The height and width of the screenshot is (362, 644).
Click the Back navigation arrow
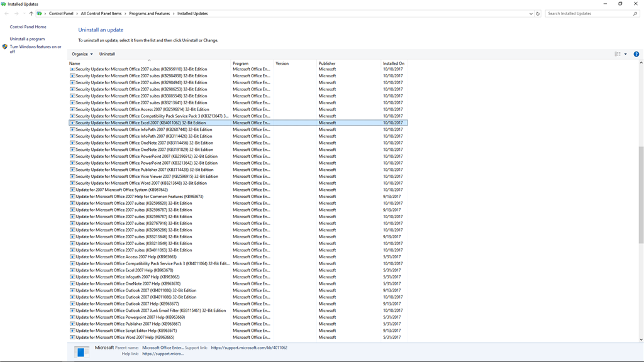6,14
